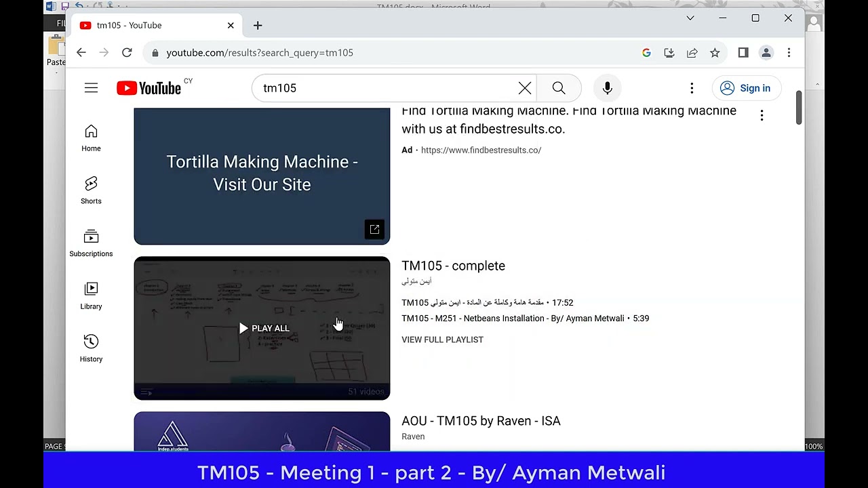
Task: Sign in to YouTube
Action: coord(745,88)
